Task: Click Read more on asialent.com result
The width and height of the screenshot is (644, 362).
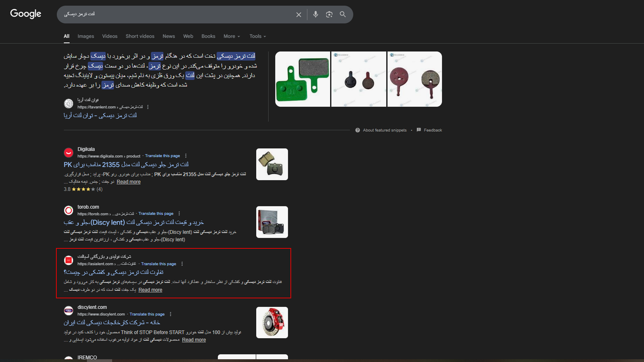Action: coord(150,290)
